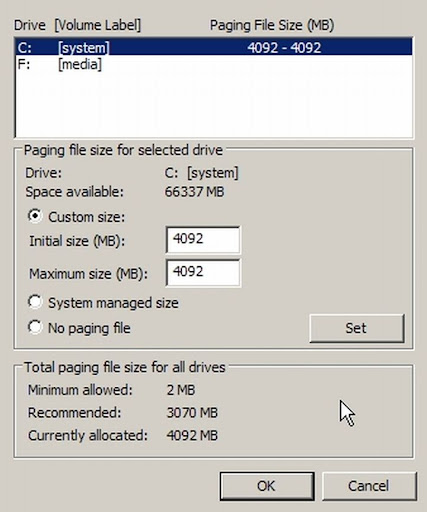Click the Set button
The height and width of the screenshot is (512, 427).
(357, 328)
